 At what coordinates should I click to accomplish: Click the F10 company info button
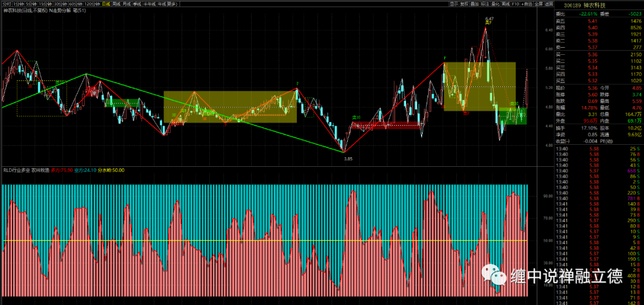(x=515, y=4)
